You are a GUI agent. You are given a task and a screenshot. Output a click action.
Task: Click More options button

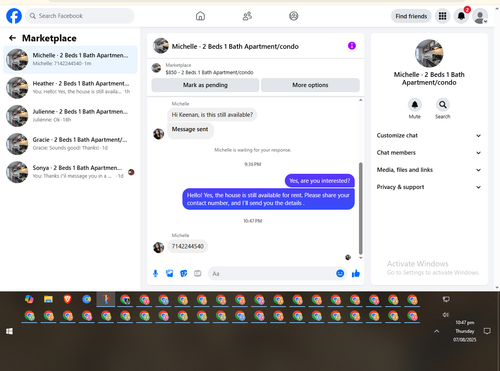(x=310, y=85)
